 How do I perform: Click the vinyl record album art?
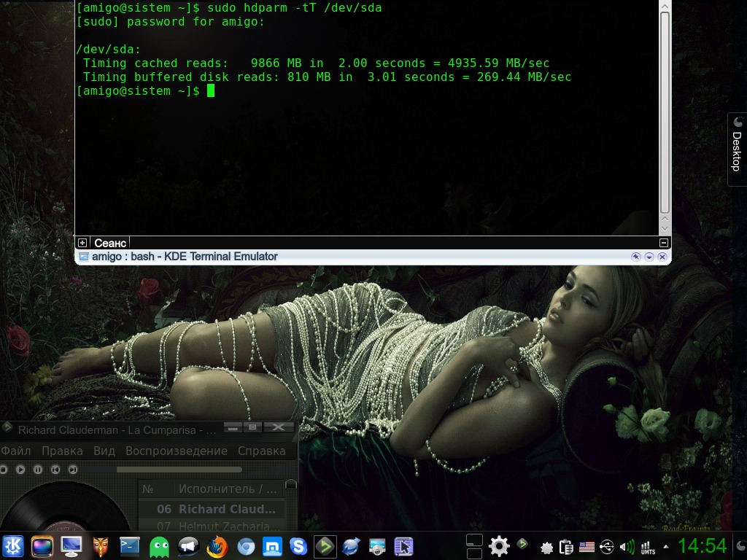tap(64, 506)
